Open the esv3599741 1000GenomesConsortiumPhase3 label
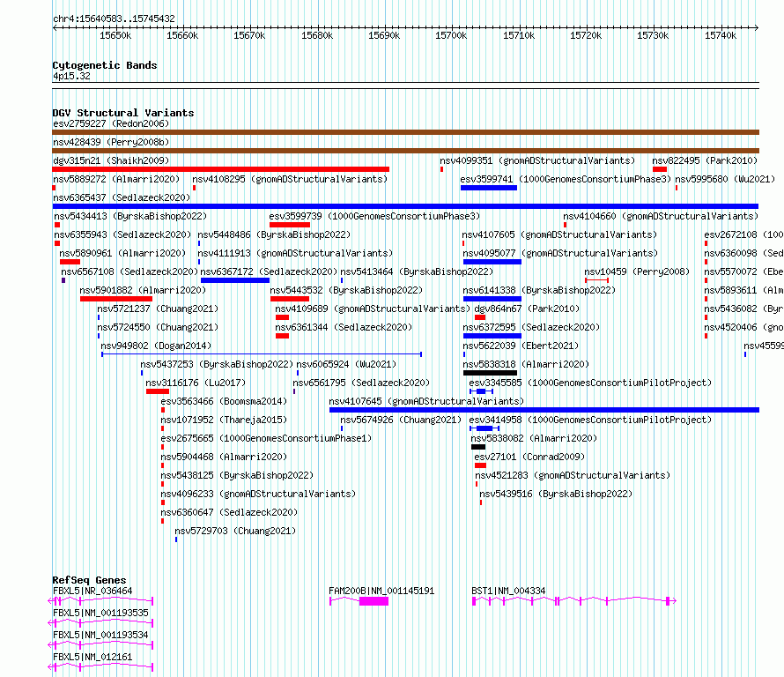Screen dimensions: 784x677 coord(566,179)
